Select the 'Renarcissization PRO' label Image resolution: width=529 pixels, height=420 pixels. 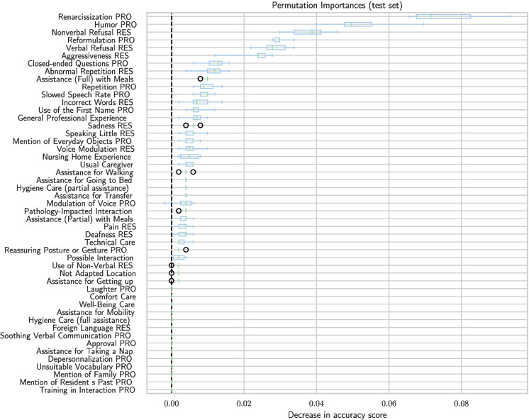[95, 17]
